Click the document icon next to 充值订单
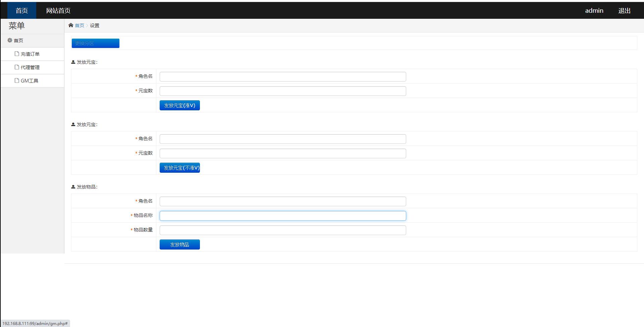 (17, 54)
